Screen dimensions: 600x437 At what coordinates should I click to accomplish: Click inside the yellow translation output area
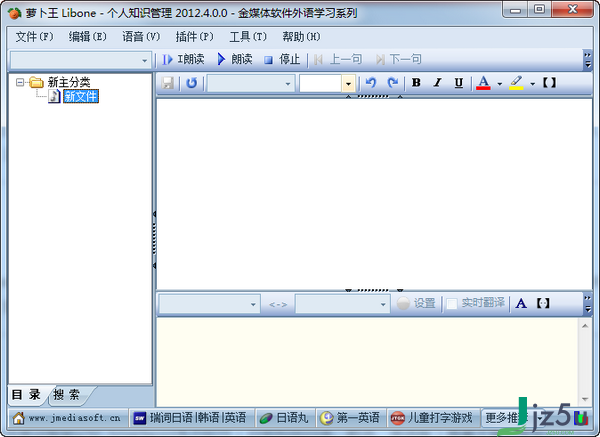coord(368,362)
